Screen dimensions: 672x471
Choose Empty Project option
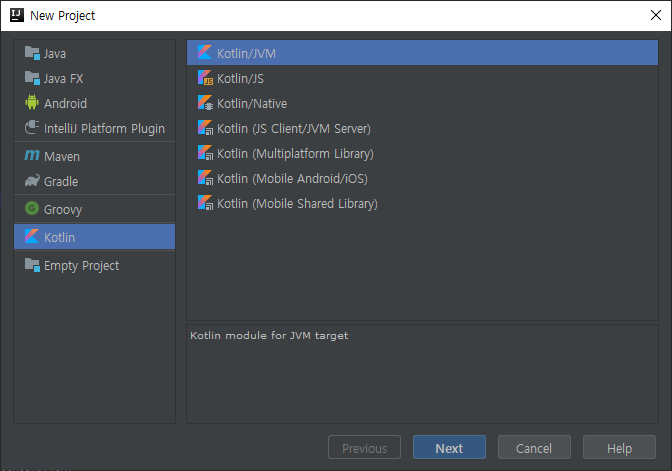[x=94, y=265]
